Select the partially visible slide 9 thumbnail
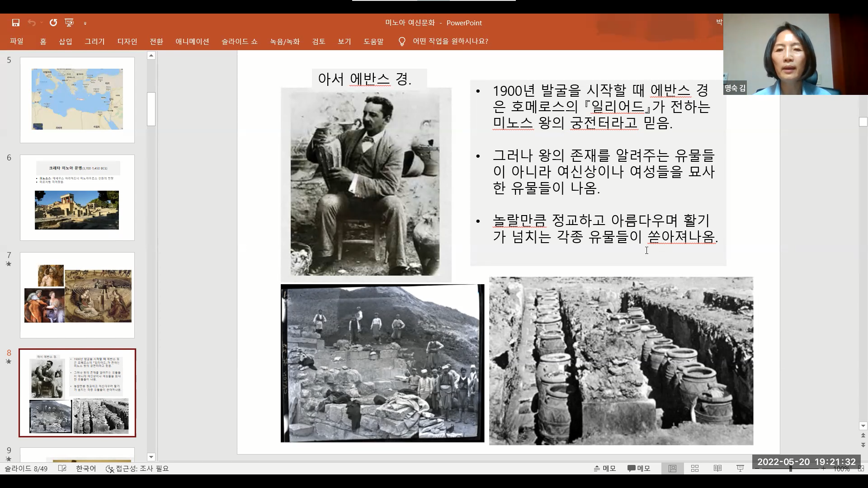The height and width of the screenshot is (488, 868). coord(77,454)
